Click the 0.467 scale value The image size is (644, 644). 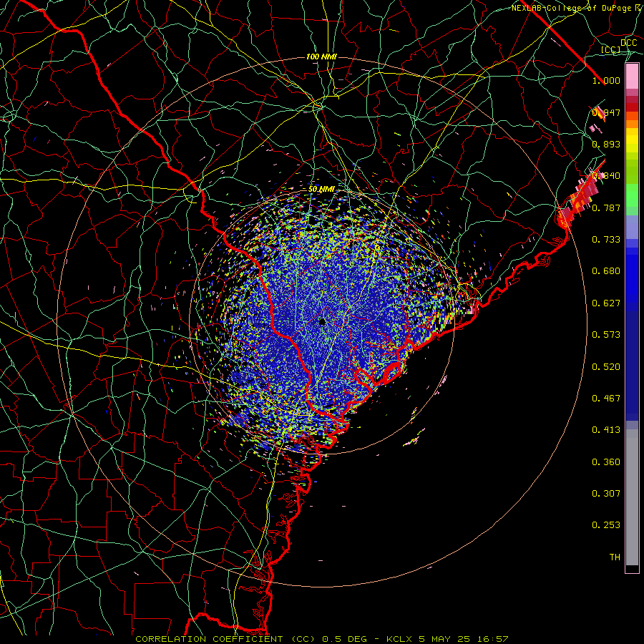click(606, 399)
